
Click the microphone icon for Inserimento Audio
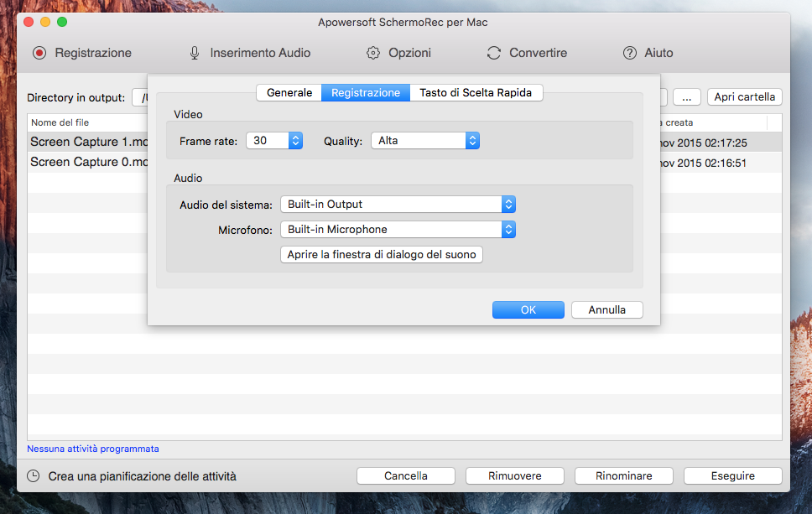point(195,53)
